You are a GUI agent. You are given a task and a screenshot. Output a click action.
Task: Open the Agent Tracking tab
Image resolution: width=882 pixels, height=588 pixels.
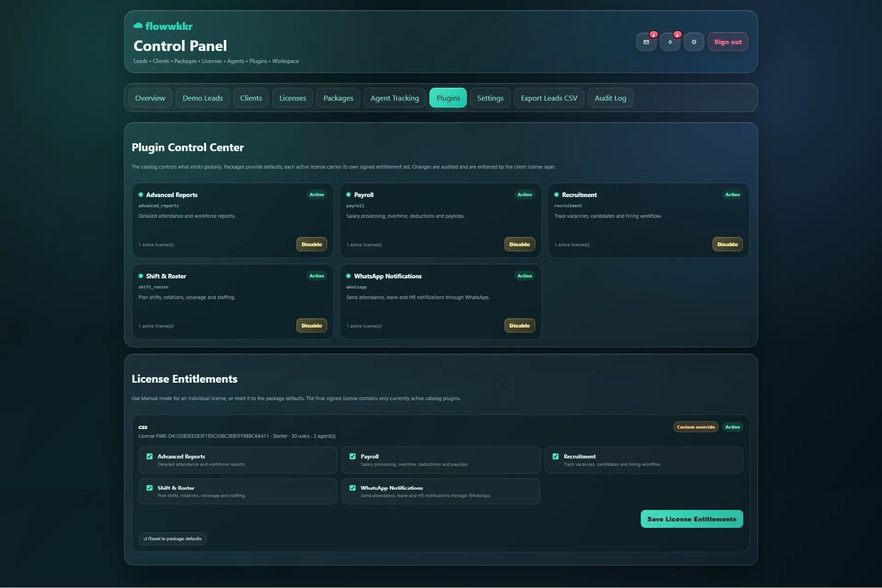[x=395, y=98]
